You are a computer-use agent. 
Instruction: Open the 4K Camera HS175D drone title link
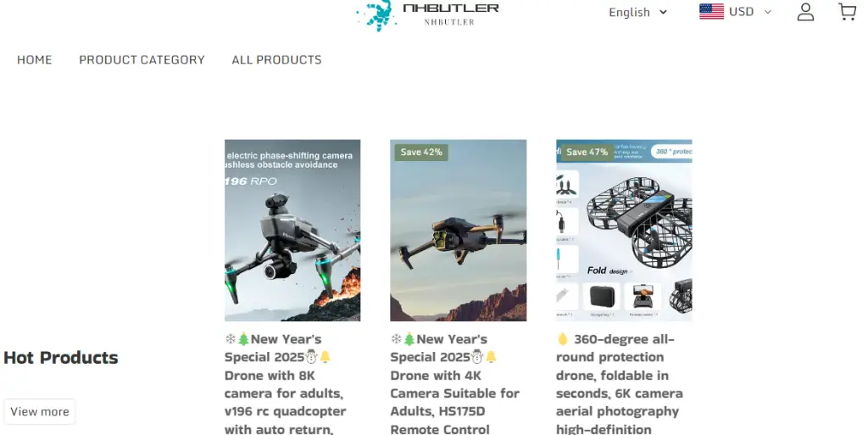coord(455,384)
